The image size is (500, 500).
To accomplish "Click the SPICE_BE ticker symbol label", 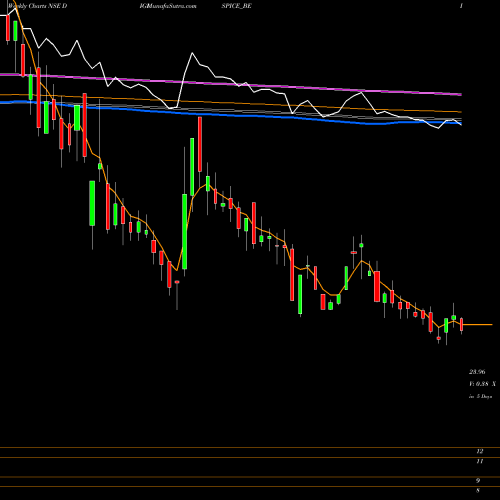I will 236,6.
